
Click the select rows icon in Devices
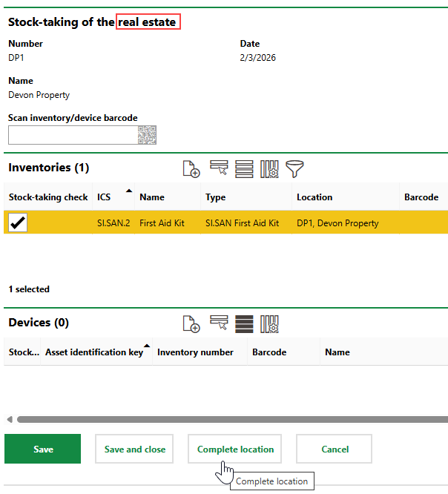tap(218, 323)
